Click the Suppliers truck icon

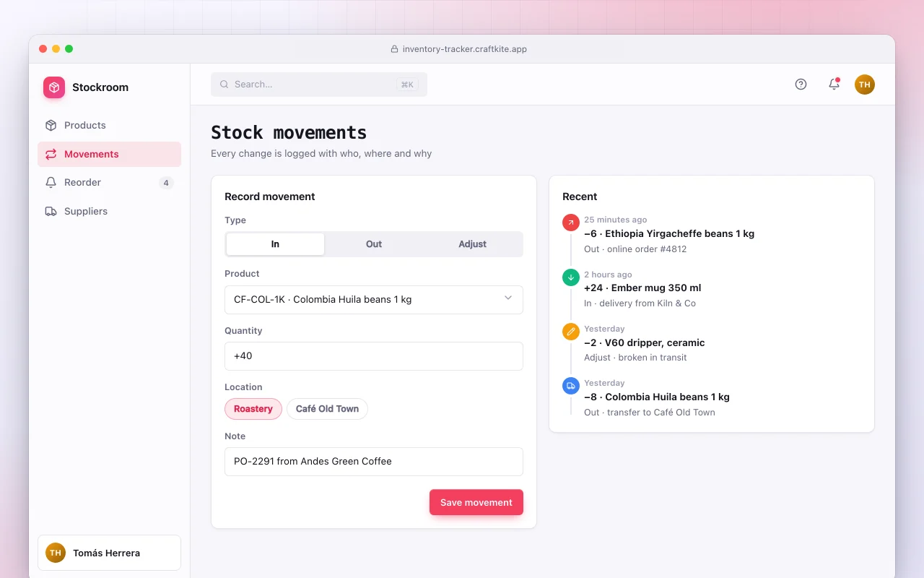[51, 212]
